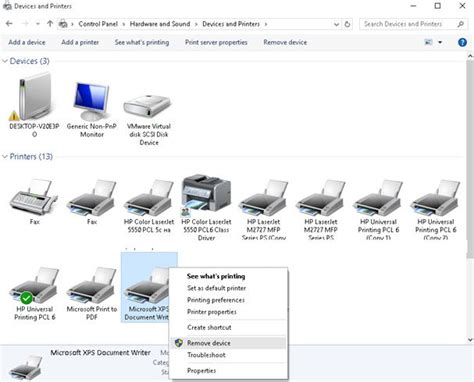Click the Devices and Printers breadcrumb
The height and width of the screenshot is (382, 474).
tap(231, 24)
